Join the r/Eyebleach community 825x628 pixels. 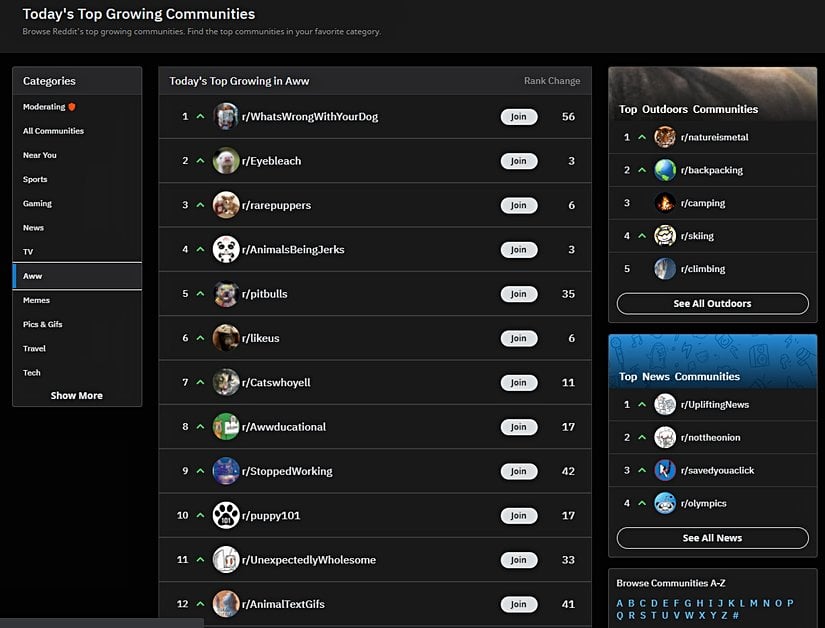point(518,161)
